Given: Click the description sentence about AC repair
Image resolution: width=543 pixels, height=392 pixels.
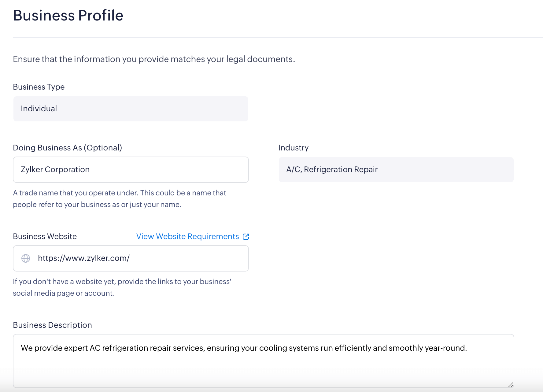Looking at the screenshot, I should (x=244, y=348).
